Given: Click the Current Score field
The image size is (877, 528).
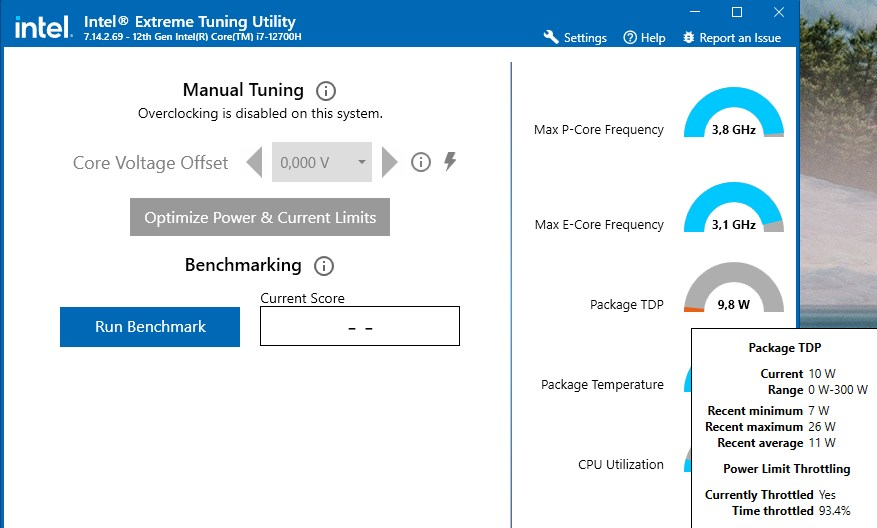Looking at the screenshot, I should (x=360, y=326).
